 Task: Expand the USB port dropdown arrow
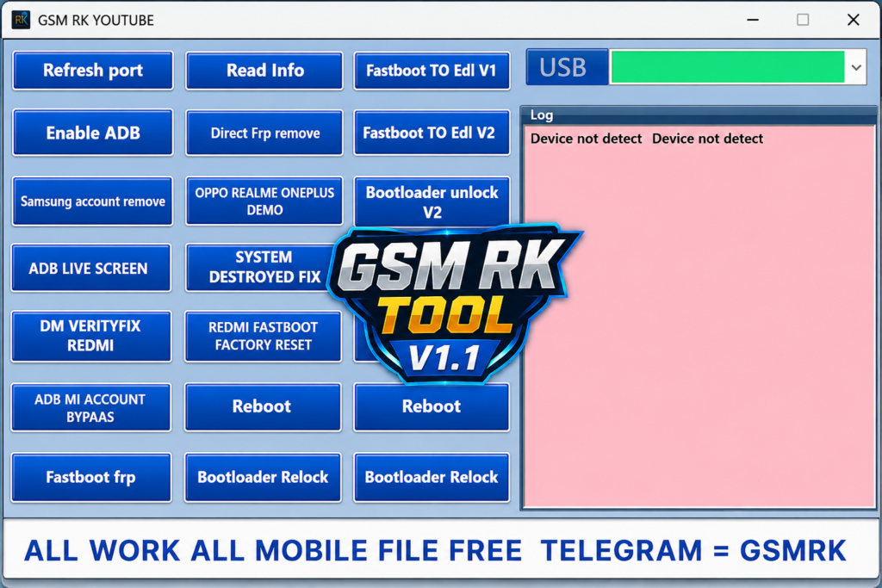coord(856,67)
